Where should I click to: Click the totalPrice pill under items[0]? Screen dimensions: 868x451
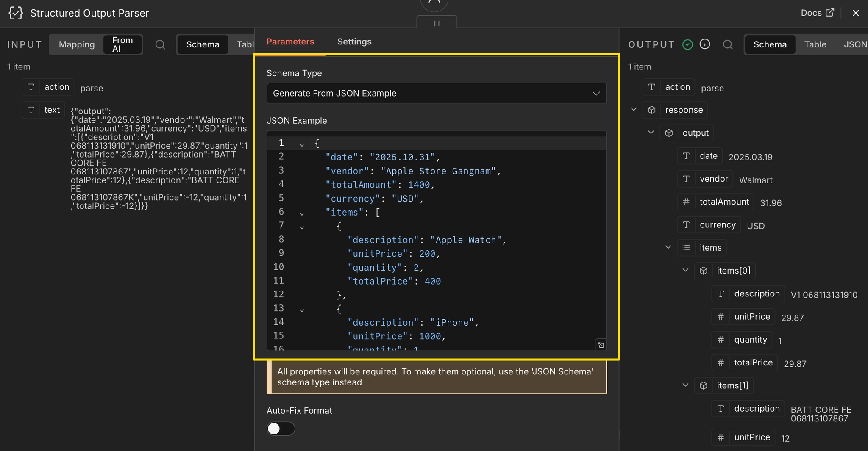[x=745, y=362]
